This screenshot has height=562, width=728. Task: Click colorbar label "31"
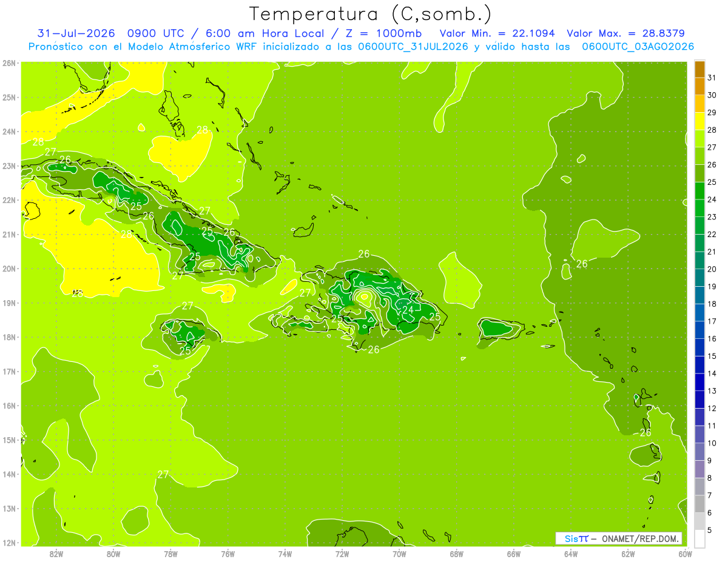[x=712, y=78]
